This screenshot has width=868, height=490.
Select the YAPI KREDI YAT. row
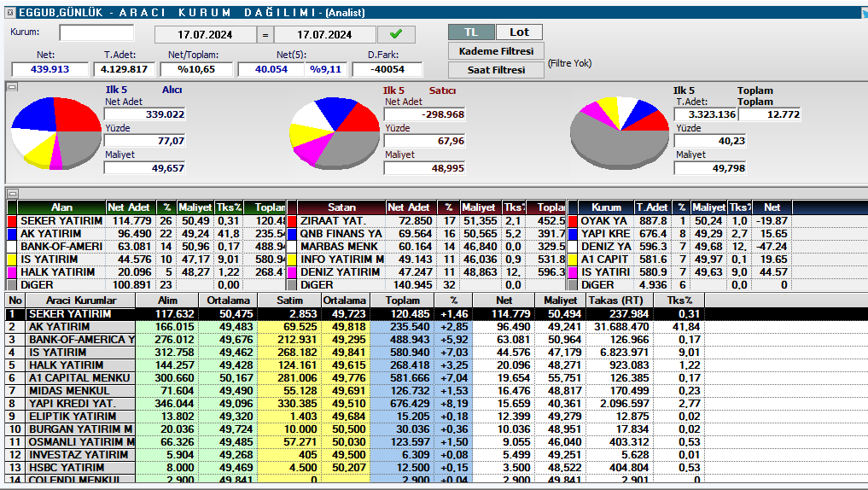coord(354,403)
